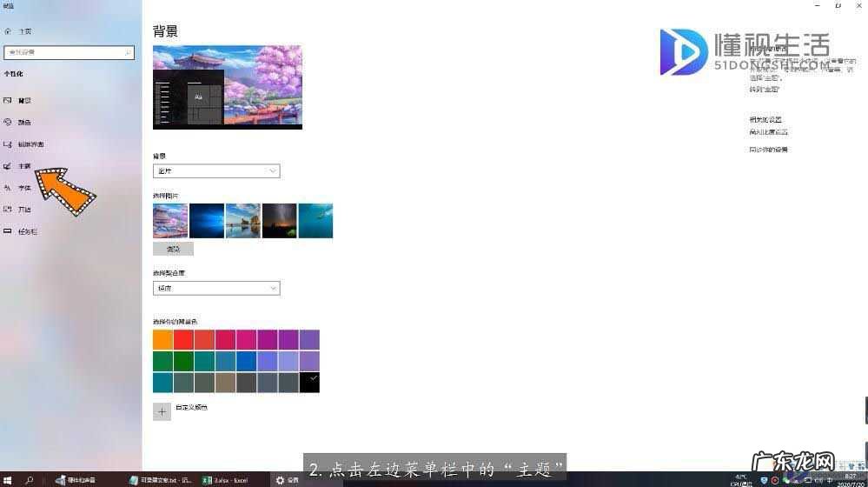The width and height of the screenshot is (868, 487).
Task: Pick the bright green swatch starting second row
Action: pyautogui.click(x=162, y=361)
